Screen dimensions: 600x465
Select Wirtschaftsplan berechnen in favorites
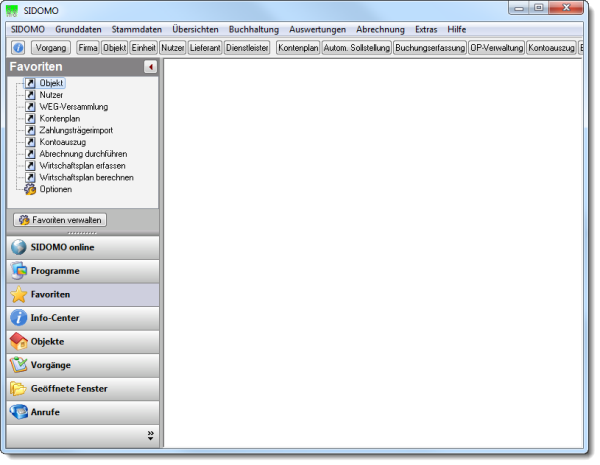click(86, 178)
